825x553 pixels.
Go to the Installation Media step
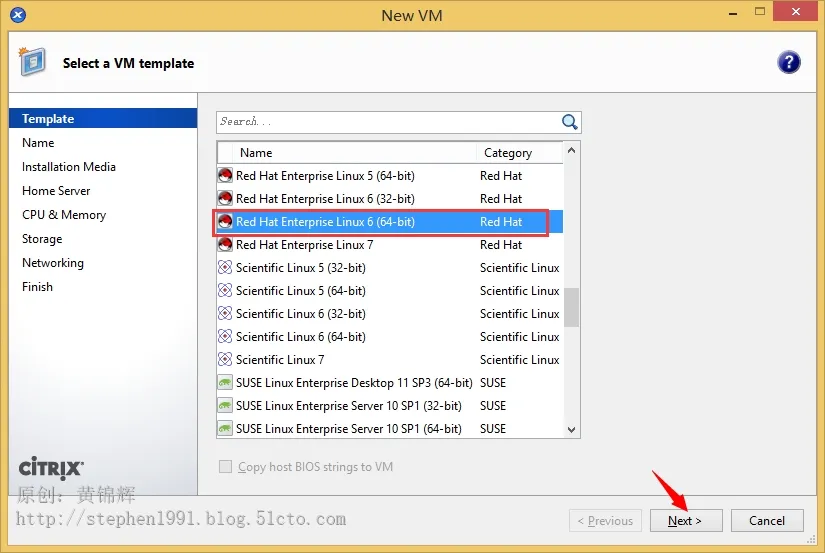pyautogui.click(x=103, y=167)
